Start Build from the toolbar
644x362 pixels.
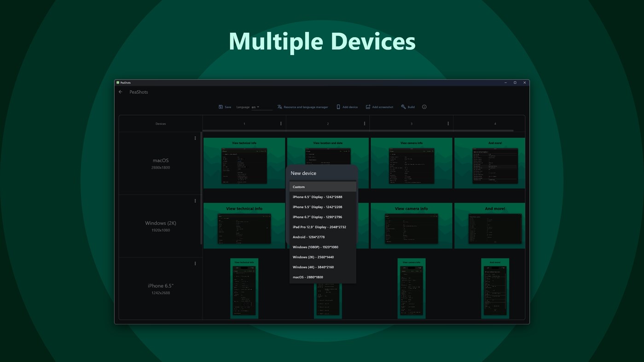pyautogui.click(x=408, y=107)
